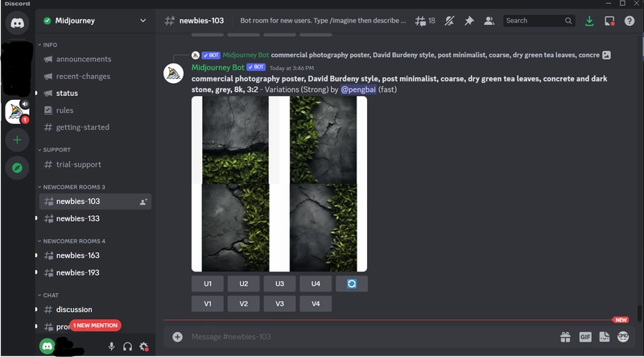The image size is (644, 357).
Task: Open the inbox icon in header
Action: pos(609,21)
